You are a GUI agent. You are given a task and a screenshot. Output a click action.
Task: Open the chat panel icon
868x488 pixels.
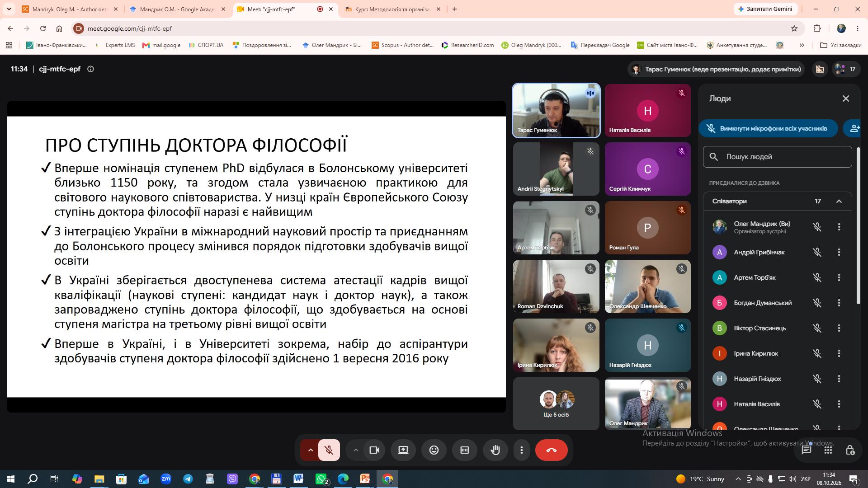[x=807, y=450]
